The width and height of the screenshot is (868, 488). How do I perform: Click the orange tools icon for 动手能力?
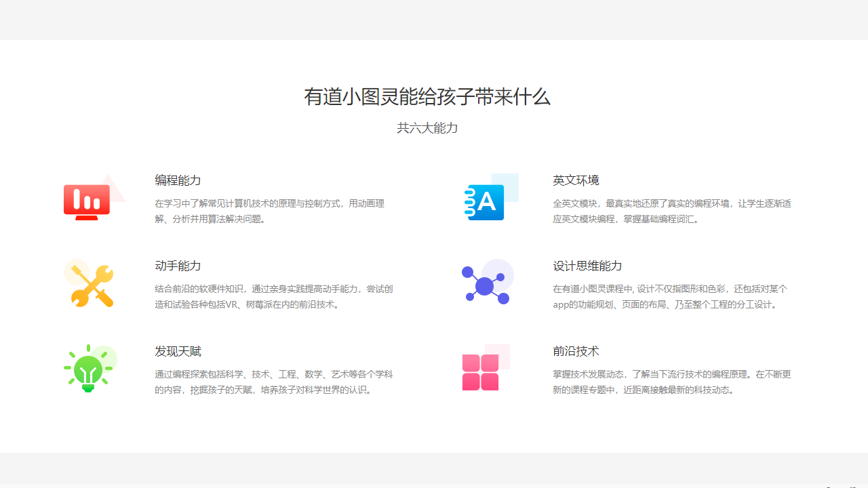[89, 285]
